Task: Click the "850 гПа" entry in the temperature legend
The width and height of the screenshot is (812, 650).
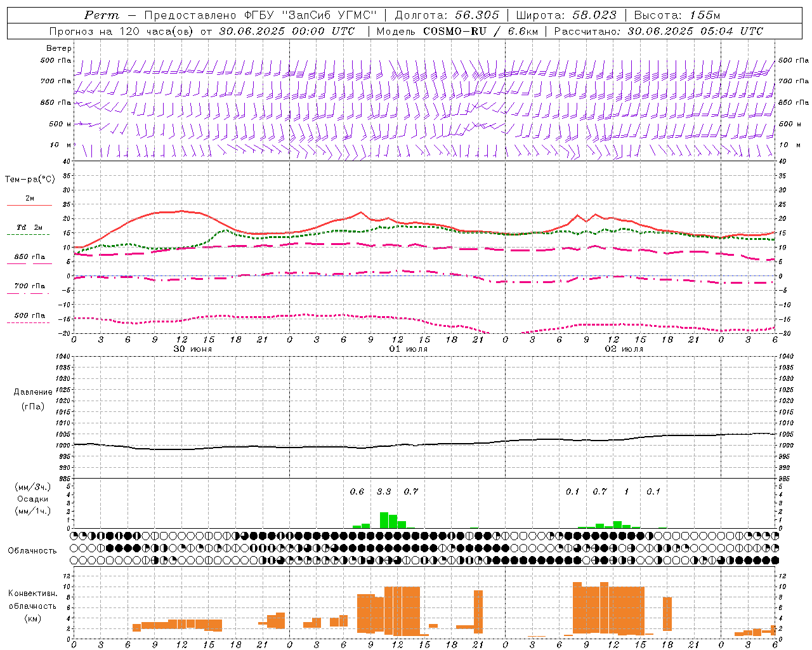Action: (x=30, y=257)
